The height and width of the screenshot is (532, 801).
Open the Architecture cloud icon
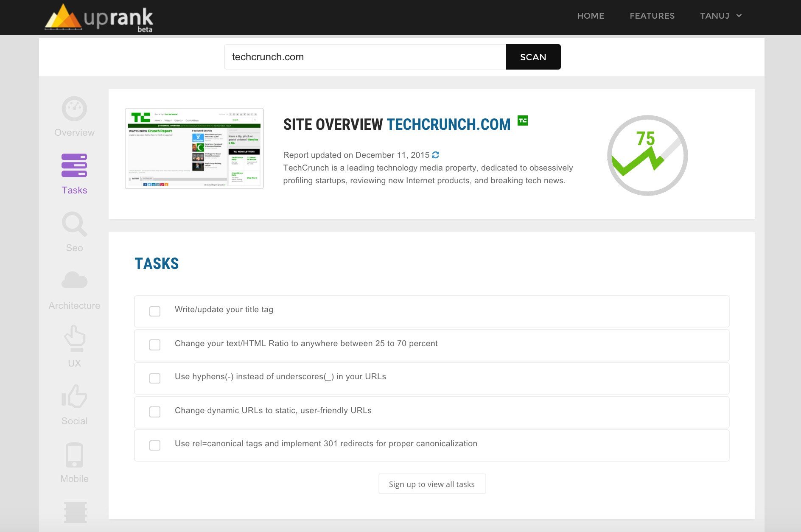(x=74, y=280)
